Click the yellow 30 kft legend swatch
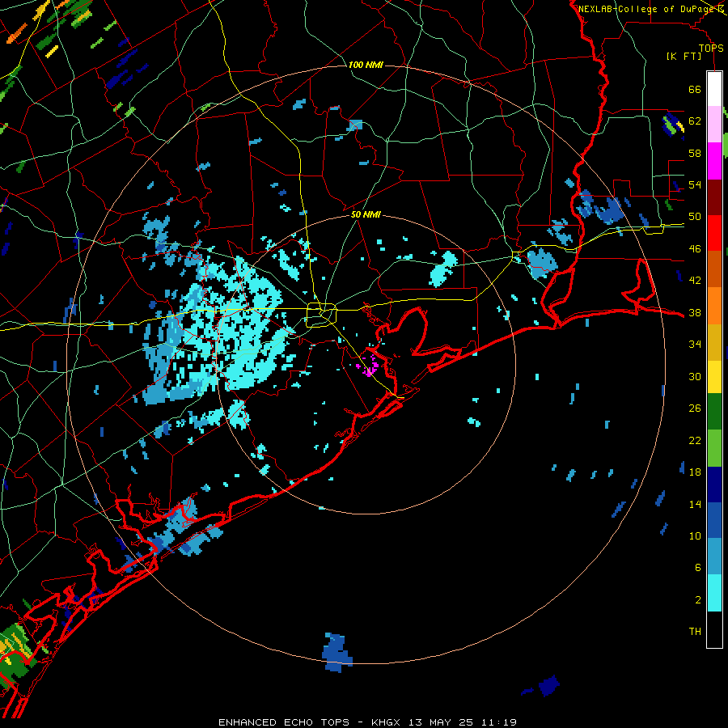728x728 pixels. click(x=714, y=377)
